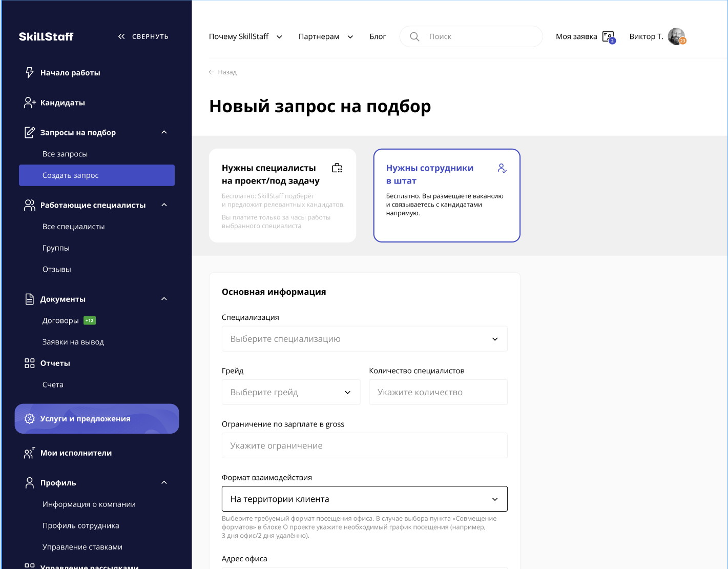Open Группы in sidebar
The image size is (728, 569).
pyautogui.click(x=56, y=248)
